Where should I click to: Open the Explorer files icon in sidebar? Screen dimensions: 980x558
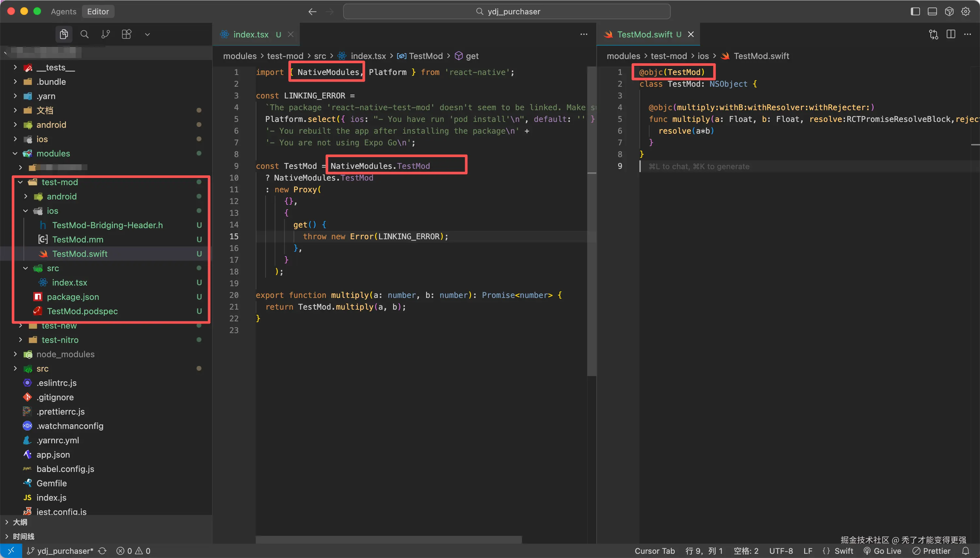point(64,35)
